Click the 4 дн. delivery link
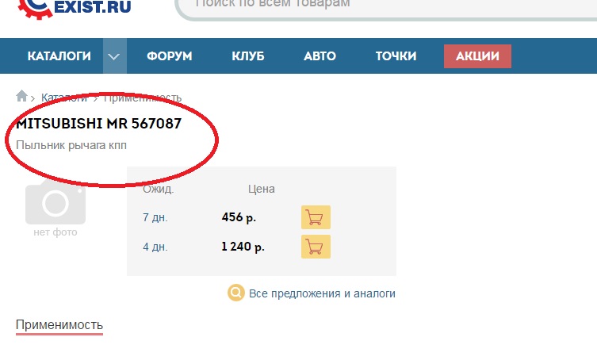This screenshot has width=597, height=364. click(155, 247)
